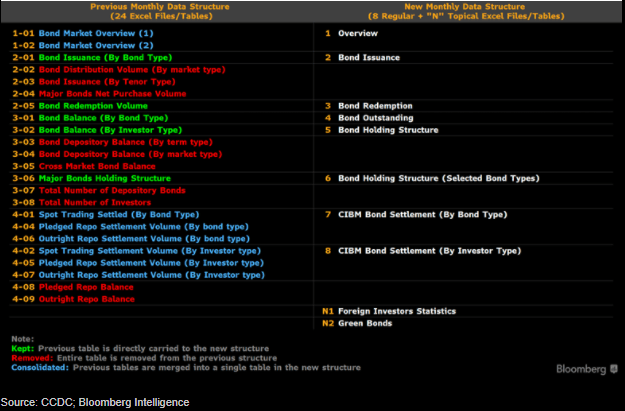
Task: Select row 2-03 Bond Issuance (By Tenor Type)
Action: click(94, 82)
